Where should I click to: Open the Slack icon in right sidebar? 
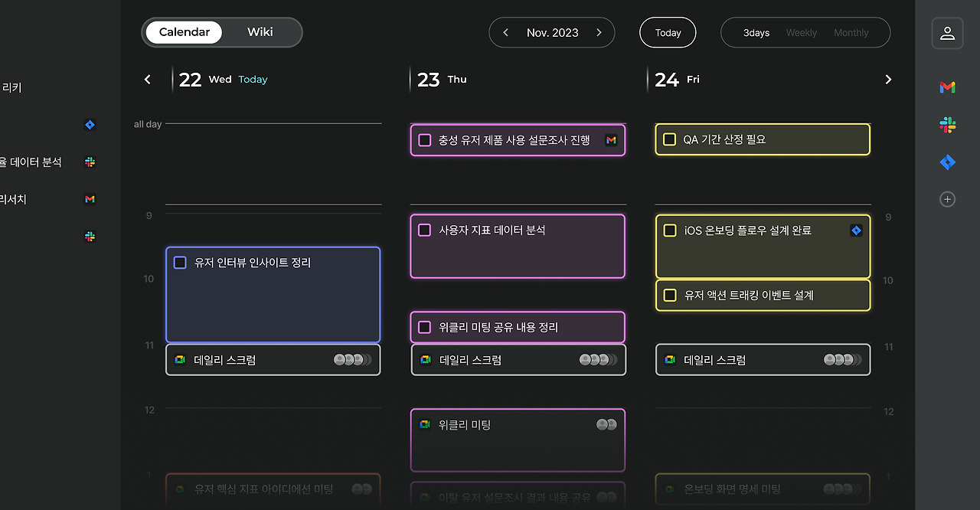click(947, 125)
